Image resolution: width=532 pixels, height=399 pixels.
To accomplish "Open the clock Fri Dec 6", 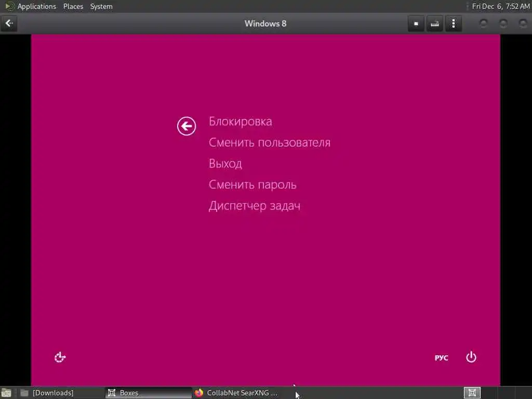I will pos(500,6).
